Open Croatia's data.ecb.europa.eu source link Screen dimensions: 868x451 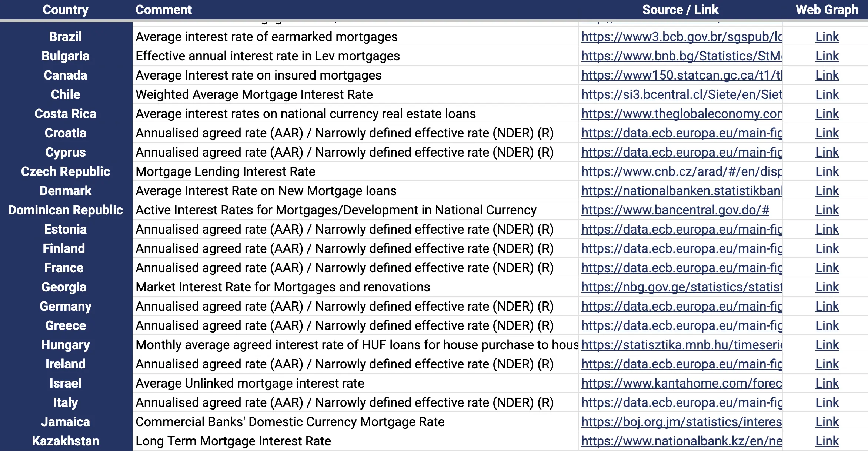(x=681, y=133)
